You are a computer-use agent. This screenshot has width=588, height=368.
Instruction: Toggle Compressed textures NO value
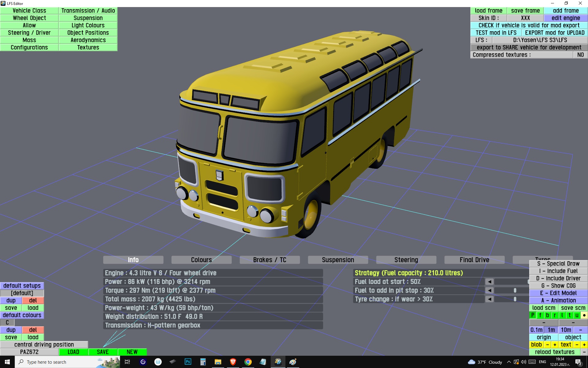[580, 55]
